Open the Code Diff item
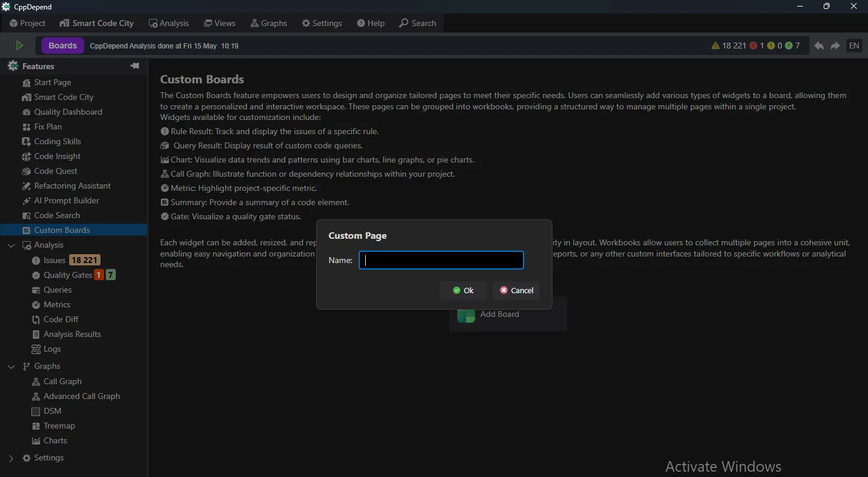The height and width of the screenshot is (477, 868). point(55,319)
